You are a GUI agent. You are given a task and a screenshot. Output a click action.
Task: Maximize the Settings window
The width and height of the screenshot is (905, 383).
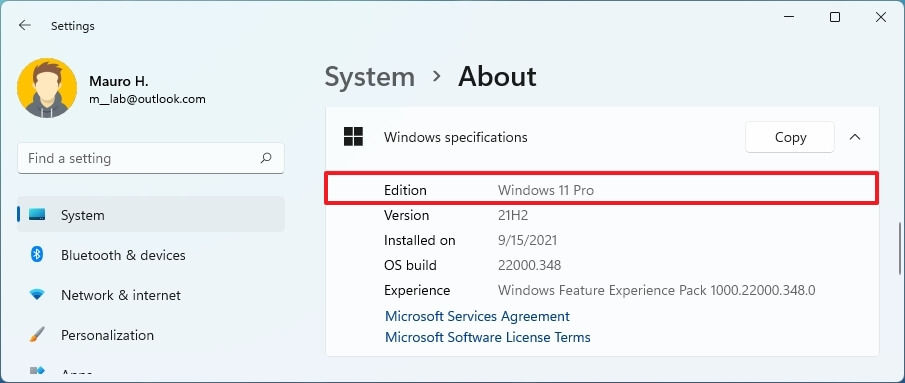pyautogui.click(x=835, y=17)
